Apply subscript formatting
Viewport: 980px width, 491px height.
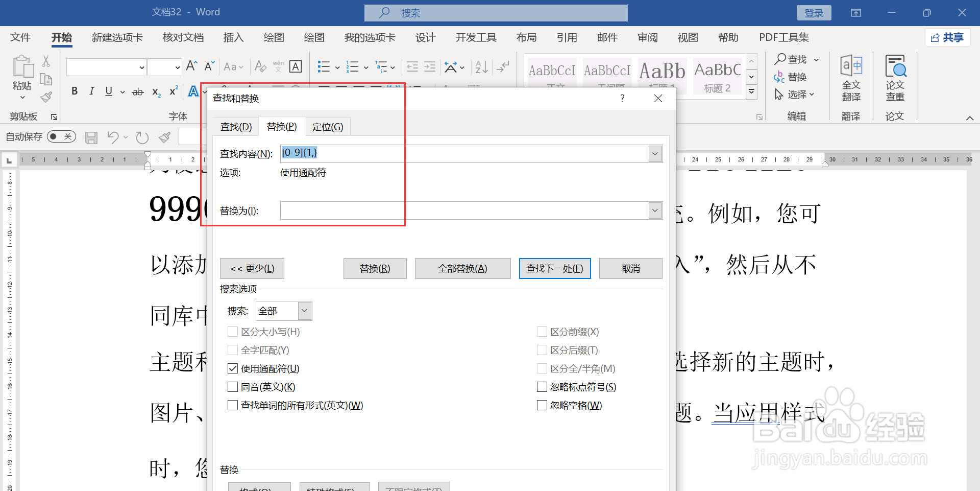(157, 92)
